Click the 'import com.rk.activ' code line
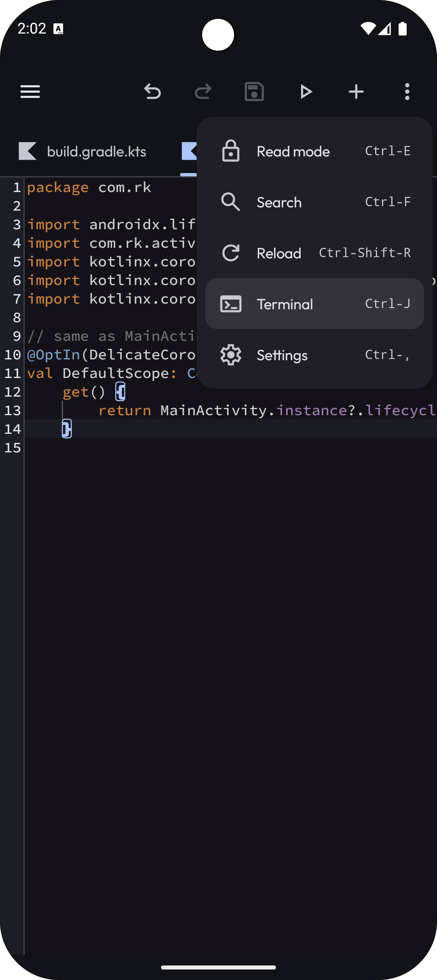This screenshot has width=437, height=980. [x=111, y=243]
